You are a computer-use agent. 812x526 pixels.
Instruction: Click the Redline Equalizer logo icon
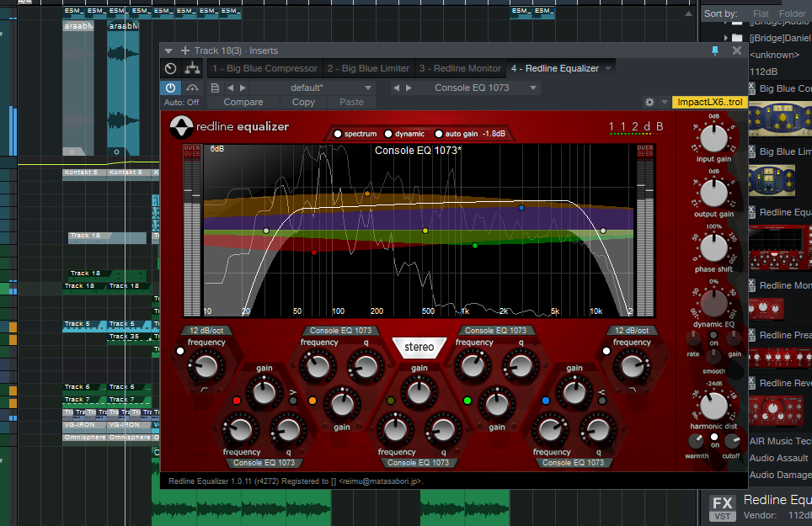[181, 127]
